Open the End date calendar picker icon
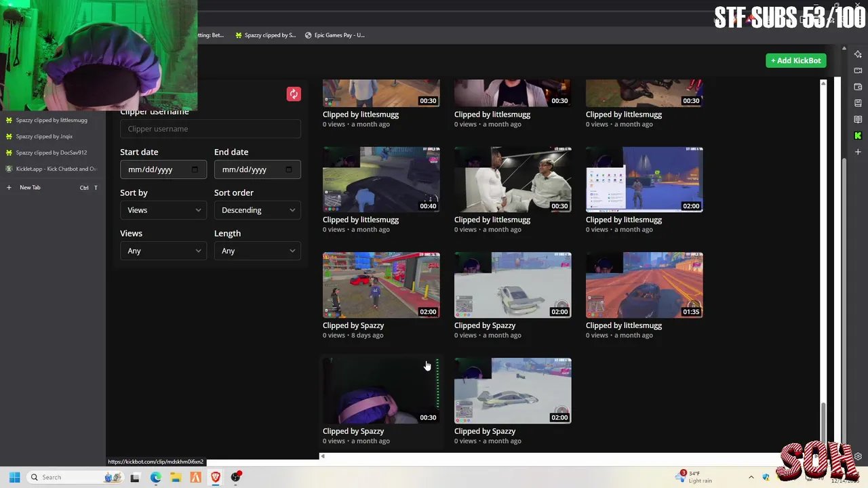This screenshot has width=868, height=488. pos(289,169)
